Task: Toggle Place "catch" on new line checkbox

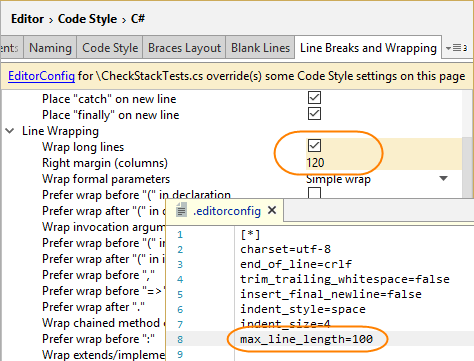Action: click(x=314, y=98)
